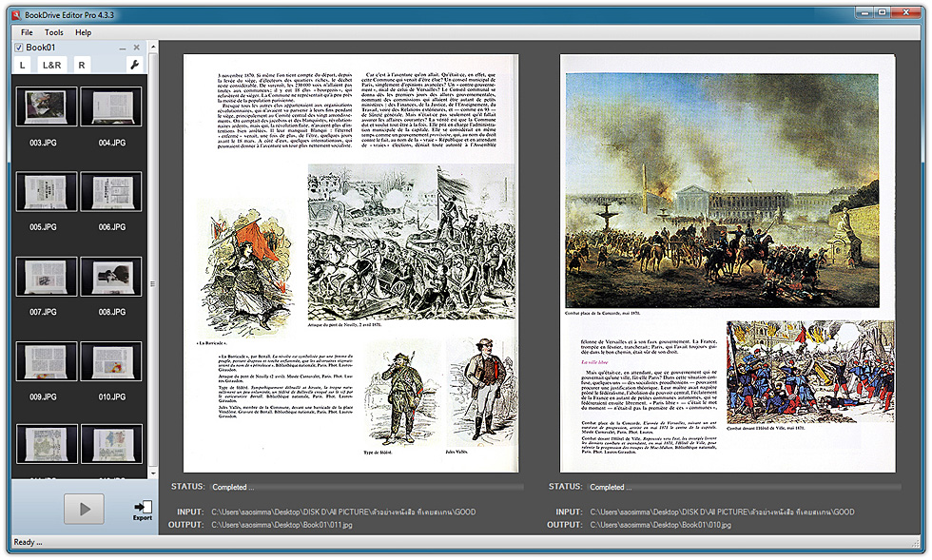The image size is (932, 560).
Task: Select thumbnail 004.JPG
Action: (x=111, y=106)
